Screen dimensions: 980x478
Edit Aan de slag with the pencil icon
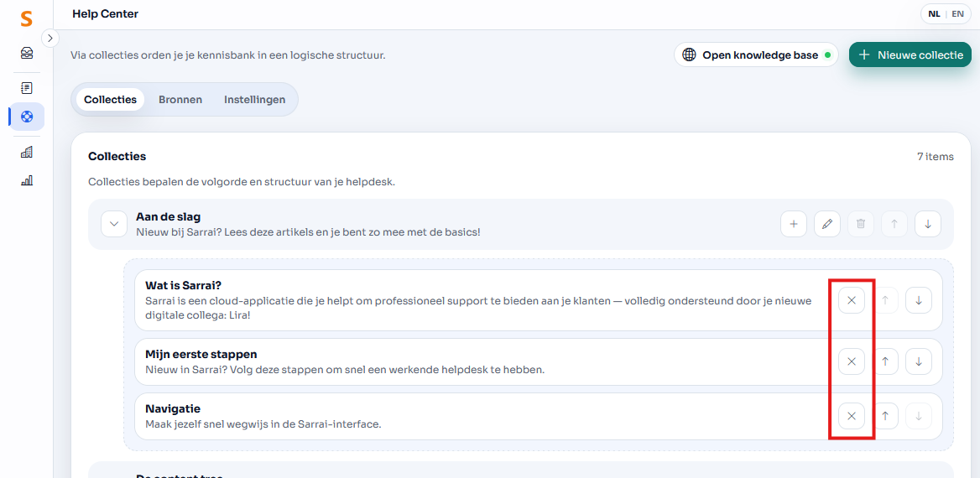[826, 224]
